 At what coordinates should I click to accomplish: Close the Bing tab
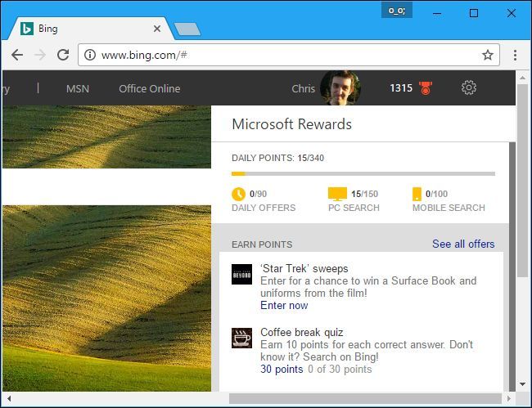point(157,29)
